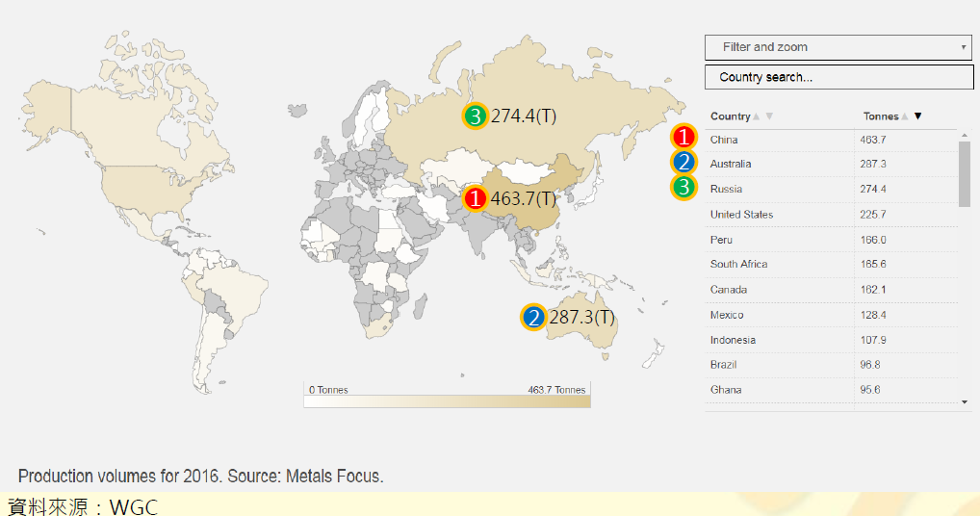The image size is (980, 516).
Task: Click the 463.7 Tonnes legend label
Action: 556,390
